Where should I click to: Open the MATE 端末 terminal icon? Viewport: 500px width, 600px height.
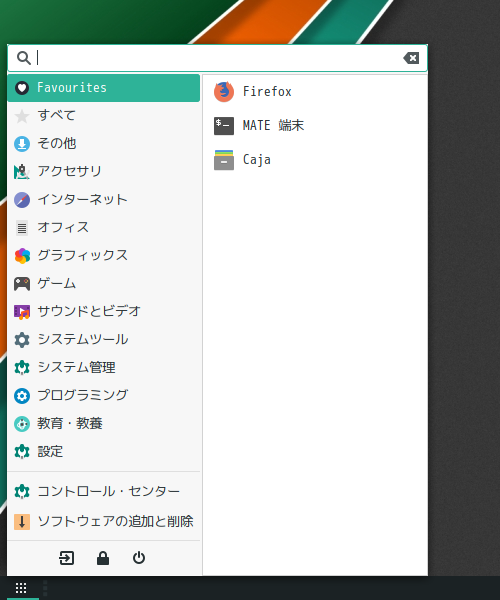224,126
